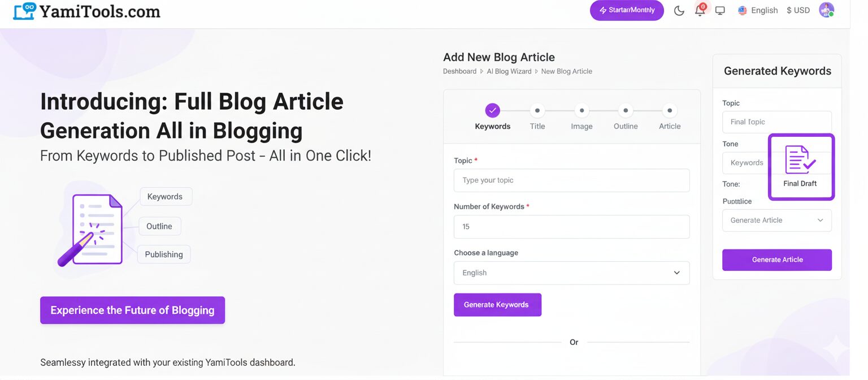Click the US flag language icon
Viewport: 868px width, 380px height.
(742, 10)
